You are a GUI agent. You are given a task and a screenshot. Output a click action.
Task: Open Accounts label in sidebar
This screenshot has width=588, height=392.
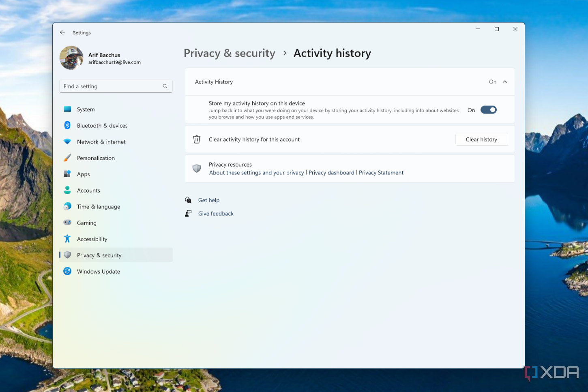pos(88,191)
